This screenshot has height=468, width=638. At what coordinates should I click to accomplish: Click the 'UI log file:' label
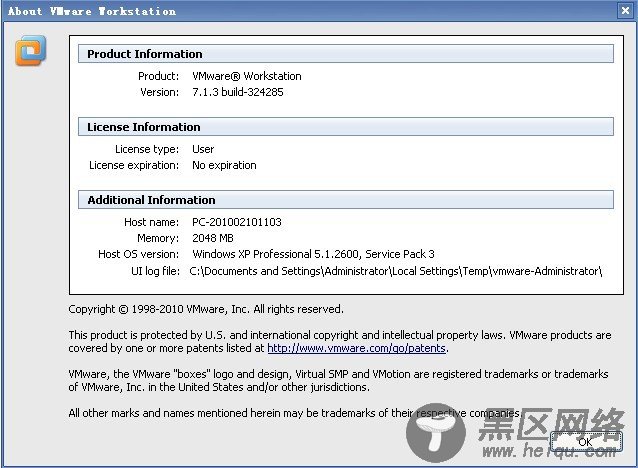point(155,271)
